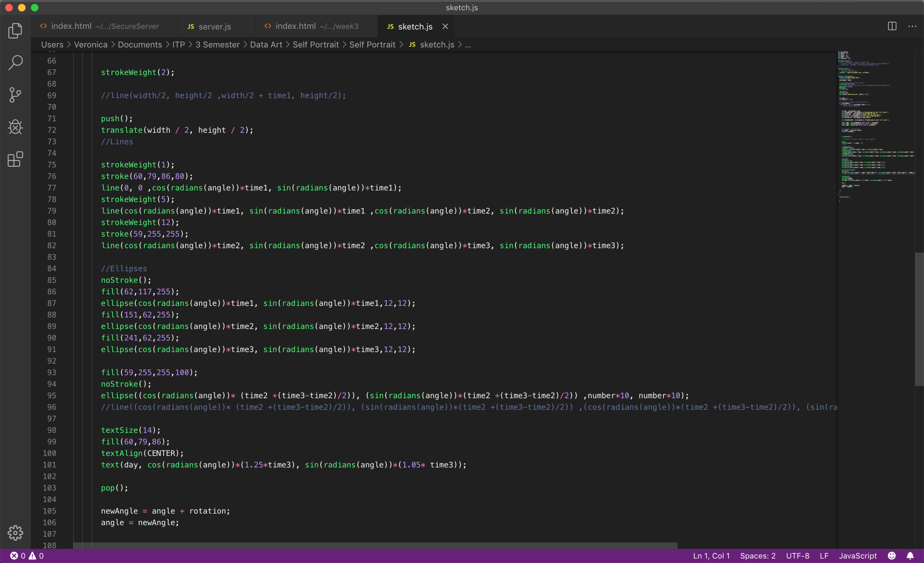Image resolution: width=924 pixels, height=563 pixels.
Task: Open the notifications bell icon
Action: click(x=910, y=556)
